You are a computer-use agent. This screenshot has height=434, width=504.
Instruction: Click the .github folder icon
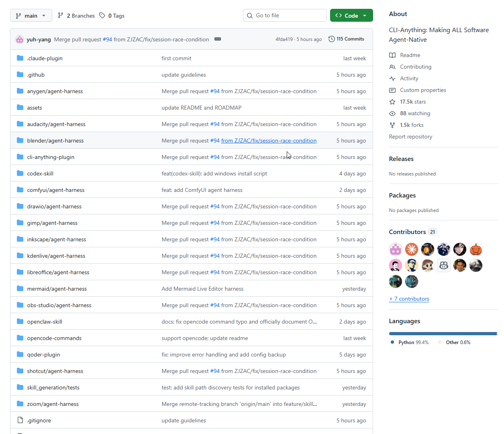point(20,75)
